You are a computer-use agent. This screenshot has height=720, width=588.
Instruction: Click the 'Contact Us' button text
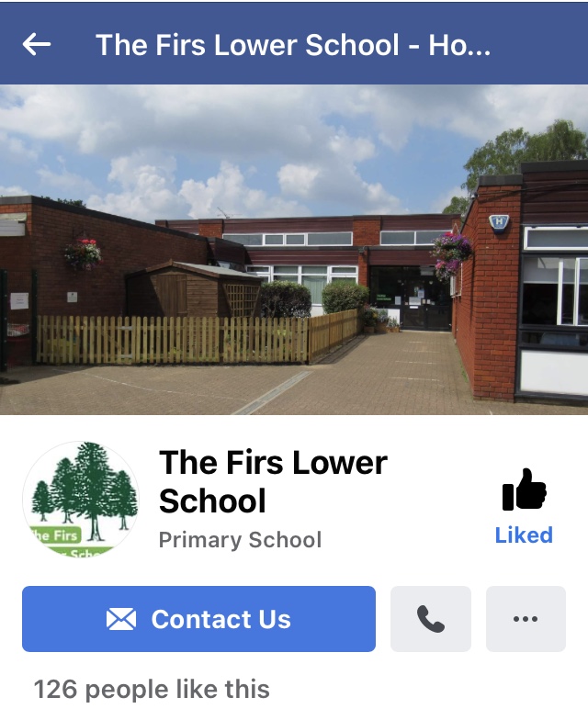(x=220, y=619)
